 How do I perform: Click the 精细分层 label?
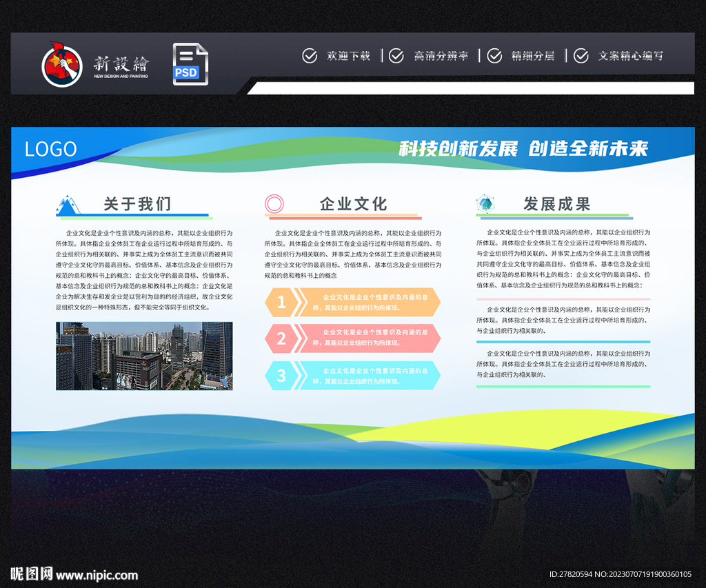click(533, 56)
